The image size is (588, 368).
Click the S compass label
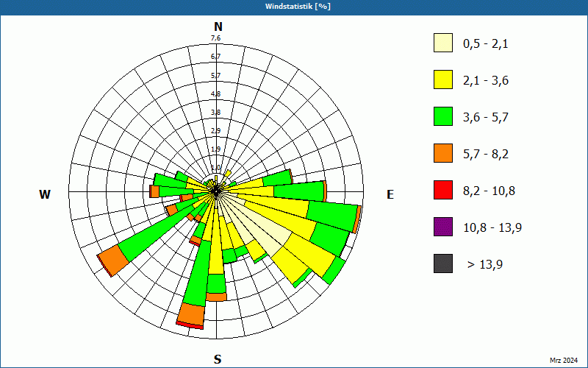click(218, 359)
